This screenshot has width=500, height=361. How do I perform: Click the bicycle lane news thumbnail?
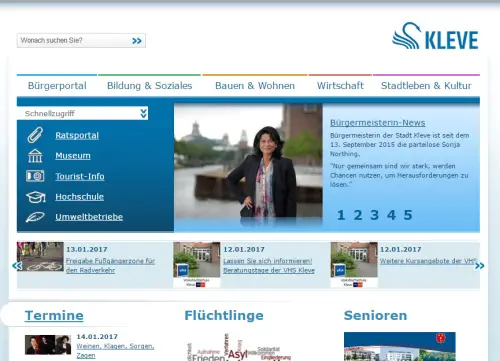(40, 256)
